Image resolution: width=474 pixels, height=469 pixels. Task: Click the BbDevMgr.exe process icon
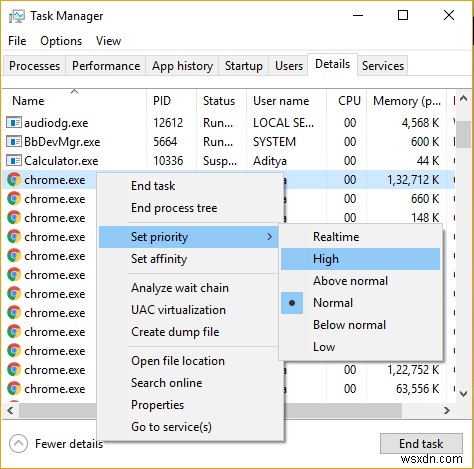point(14,142)
